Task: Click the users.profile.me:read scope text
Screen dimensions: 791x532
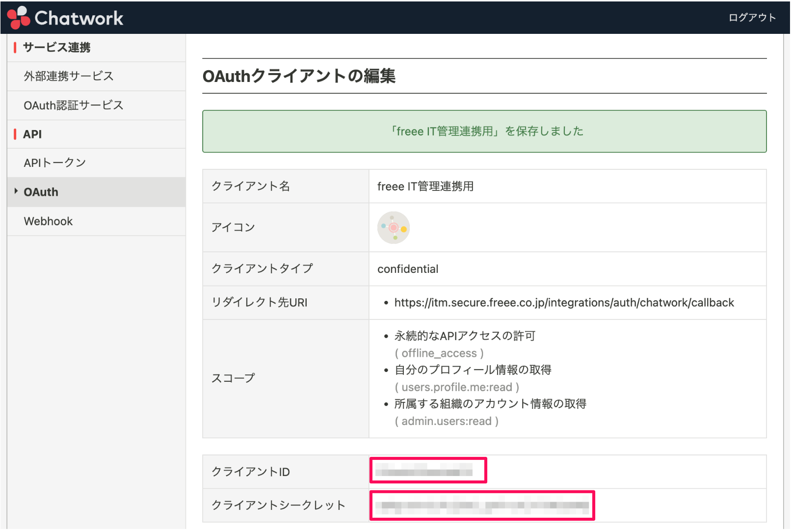Action: (x=457, y=387)
